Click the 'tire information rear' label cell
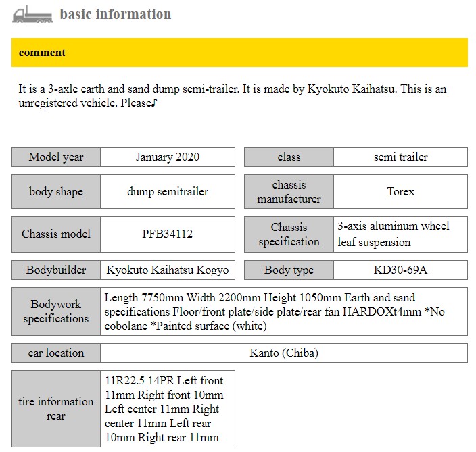Image resolution: width=476 pixels, height=452 pixels. [56, 409]
